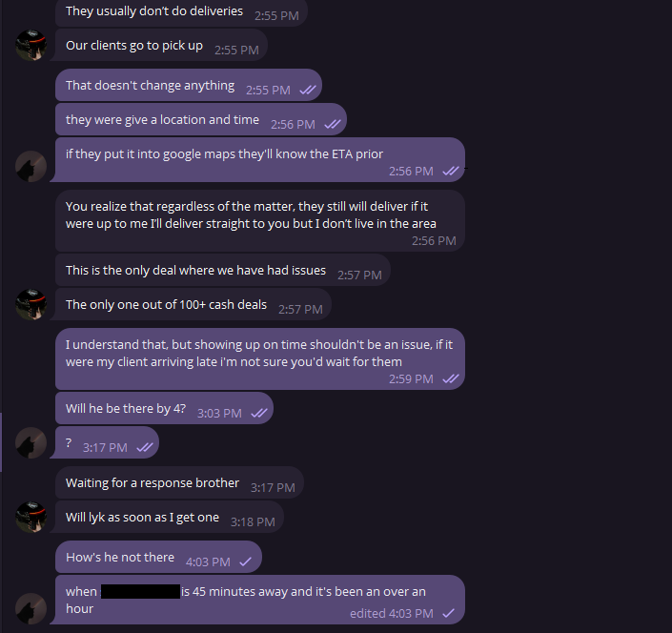This screenshot has height=633, width=672.
Task: Select the 'They usually don't do deliveries' message
Action: [x=181, y=12]
